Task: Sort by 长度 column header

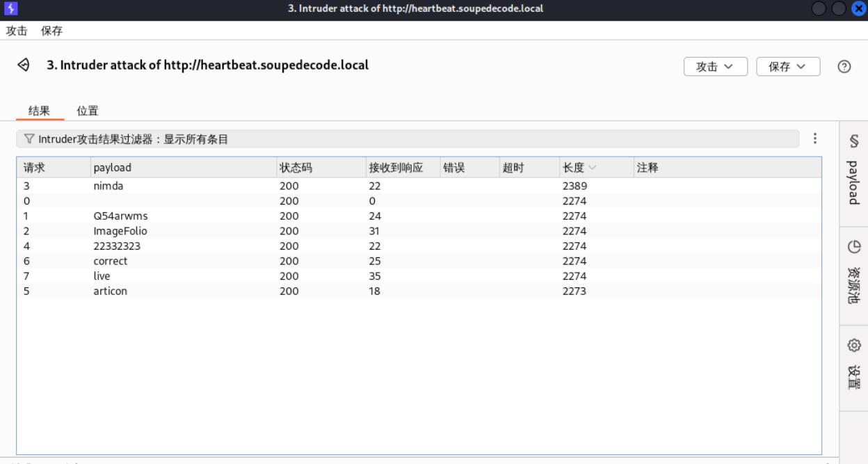Action: [x=574, y=168]
